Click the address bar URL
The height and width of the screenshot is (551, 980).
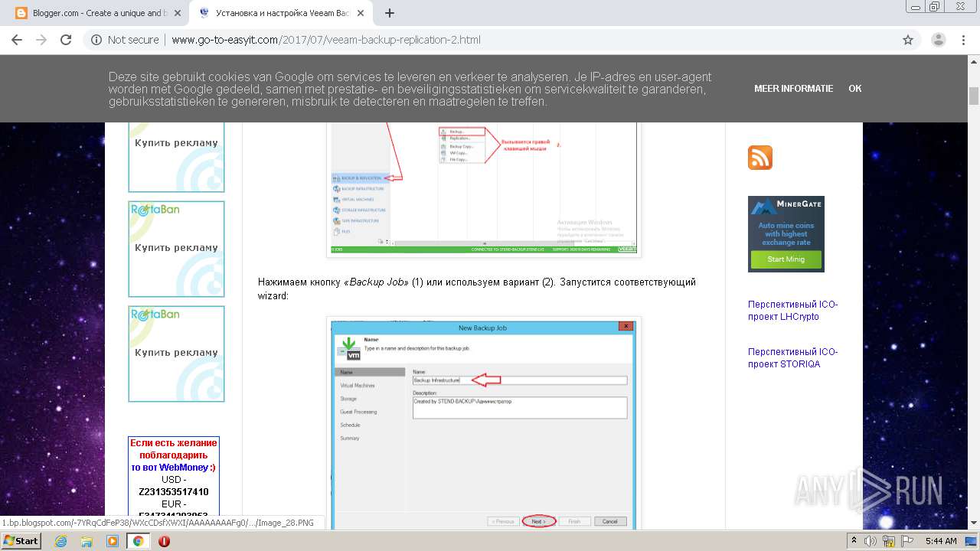click(x=326, y=40)
